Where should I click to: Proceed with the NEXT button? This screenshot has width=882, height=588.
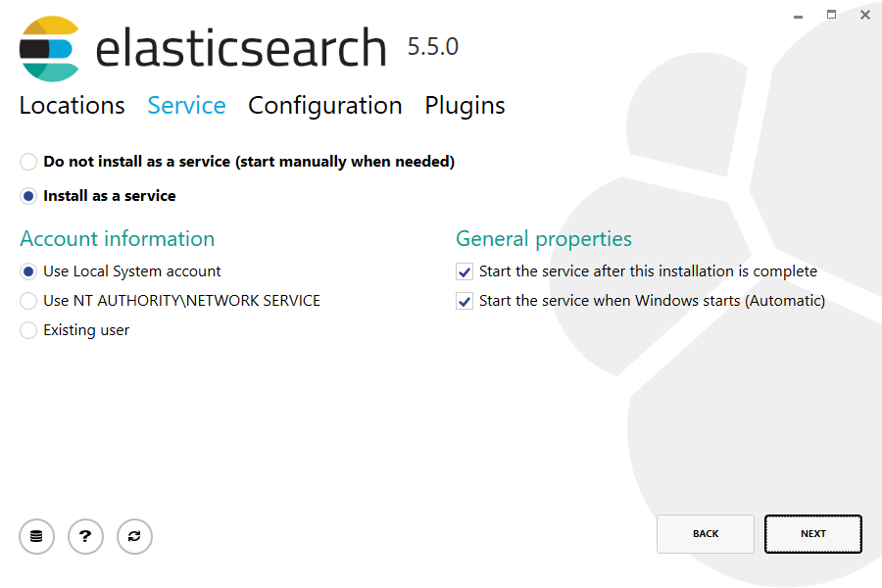[x=812, y=534]
